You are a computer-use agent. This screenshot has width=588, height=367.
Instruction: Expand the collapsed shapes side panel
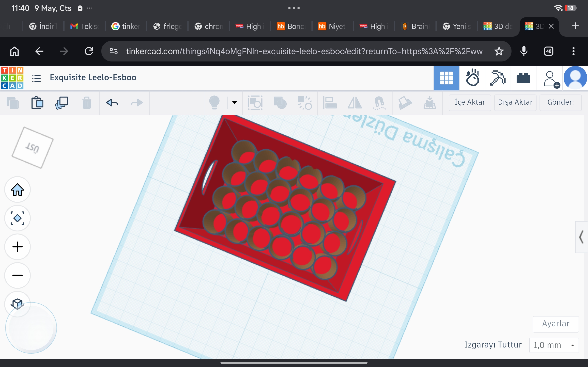pos(581,237)
